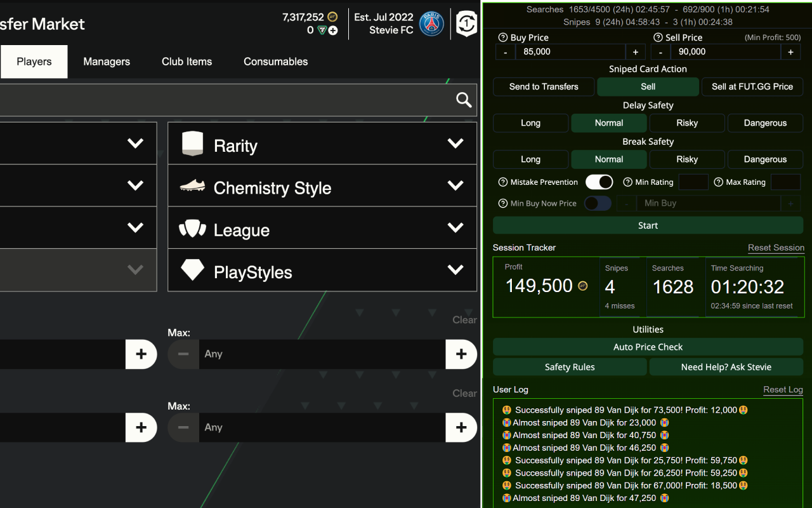Switch to Consumables tab

[276, 62]
